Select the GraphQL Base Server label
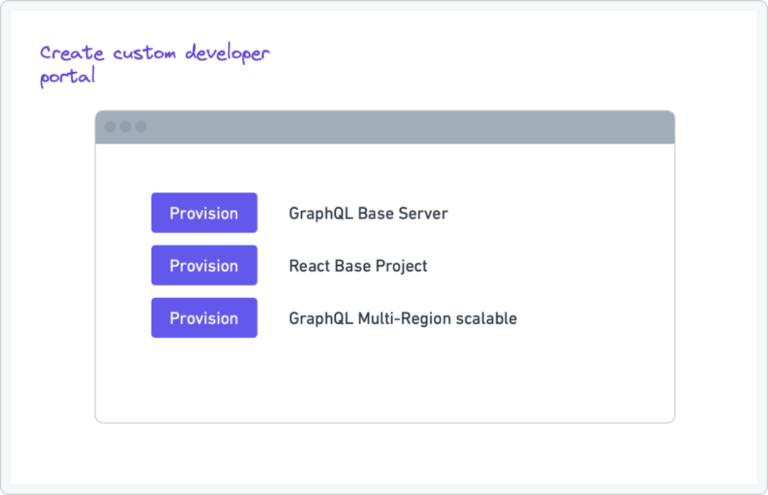The width and height of the screenshot is (768, 495). [368, 213]
